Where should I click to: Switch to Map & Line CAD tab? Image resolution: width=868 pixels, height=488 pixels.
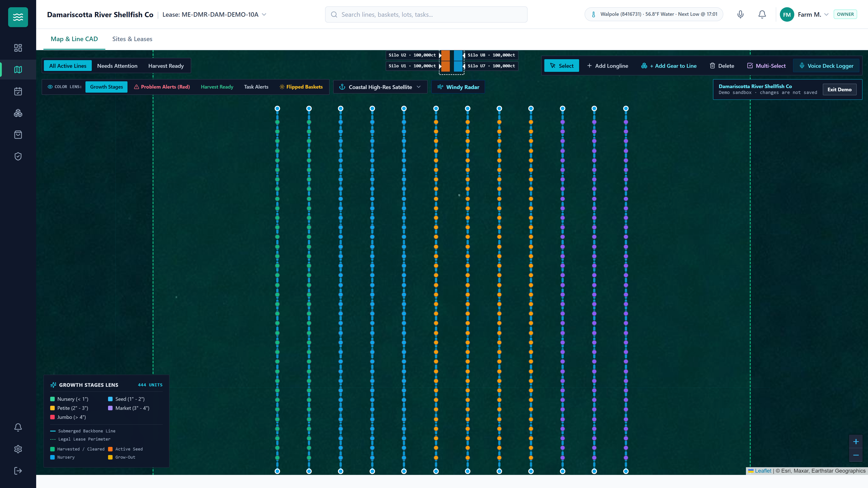pyautogui.click(x=74, y=39)
